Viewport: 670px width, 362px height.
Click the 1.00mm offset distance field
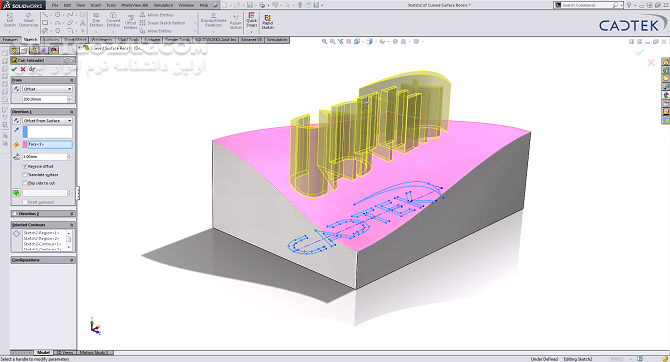[x=44, y=157]
